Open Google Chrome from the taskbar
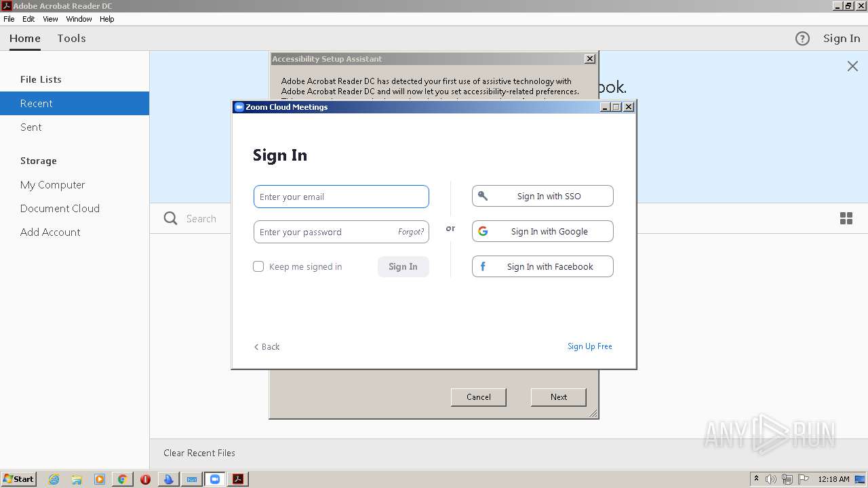This screenshot has height=488, width=868. click(x=122, y=479)
